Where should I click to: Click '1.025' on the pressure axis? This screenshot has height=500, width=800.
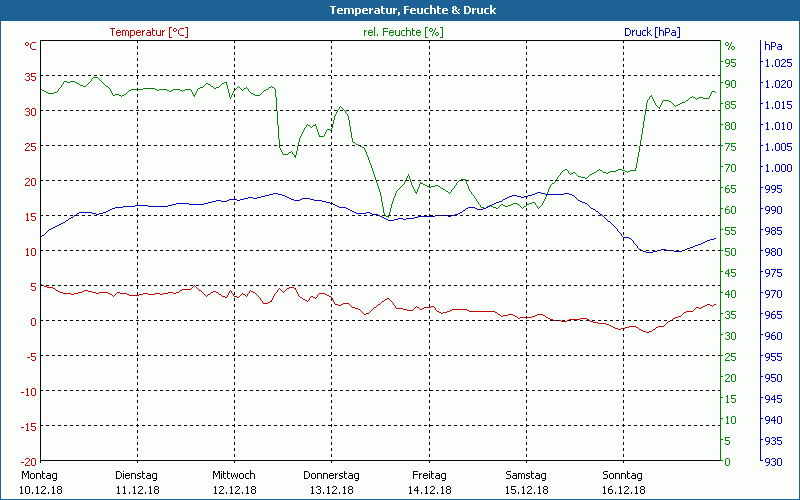778,63
